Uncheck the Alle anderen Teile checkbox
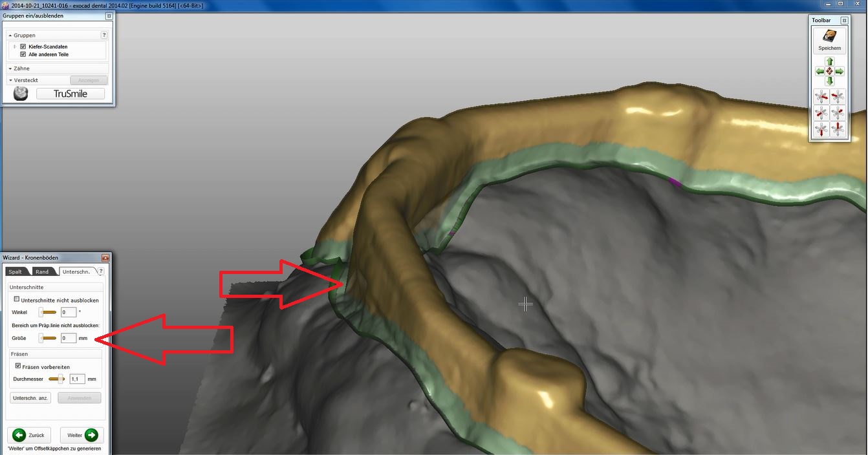 pyautogui.click(x=23, y=54)
